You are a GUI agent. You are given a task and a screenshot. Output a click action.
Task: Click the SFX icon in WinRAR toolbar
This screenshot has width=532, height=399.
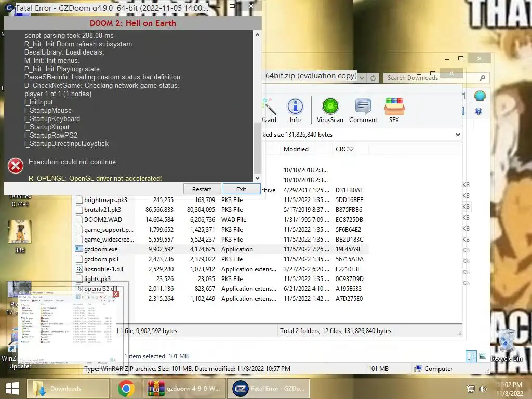click(394, 111)
